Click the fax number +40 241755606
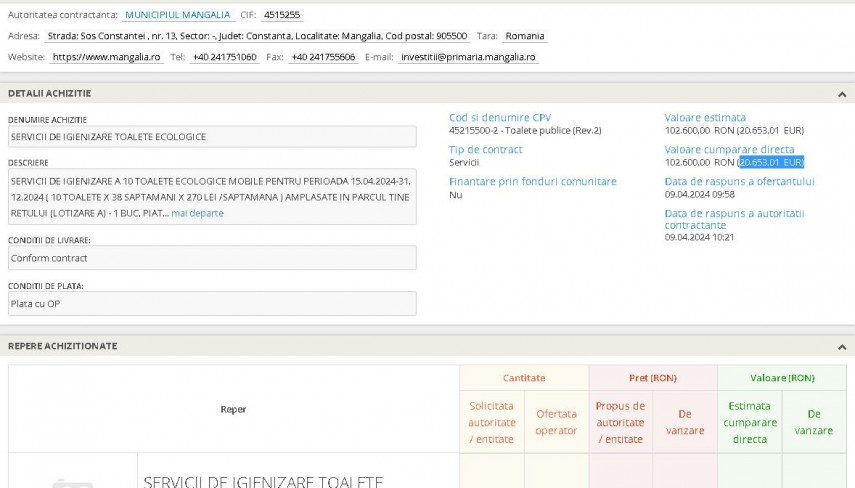Image resolution: width=855 pixels, height=488 pixels. pyautogui.click(x=323, y=57)
